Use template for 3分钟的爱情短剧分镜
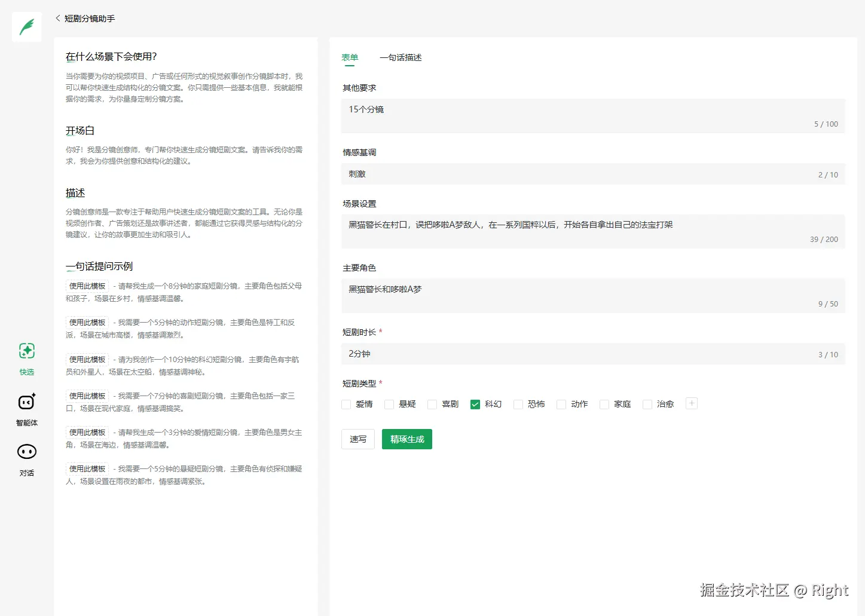Image resolution: width=865 pixels, height=616 pixels. point(87,433)
